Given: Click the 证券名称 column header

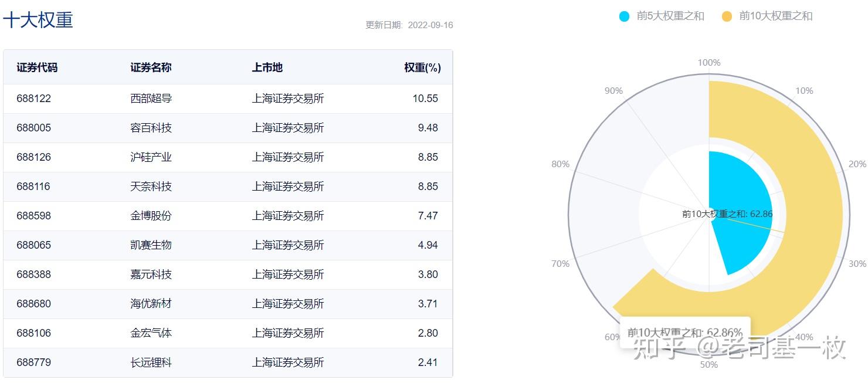Looking at the screenshot, I should [x=151, y=67].
